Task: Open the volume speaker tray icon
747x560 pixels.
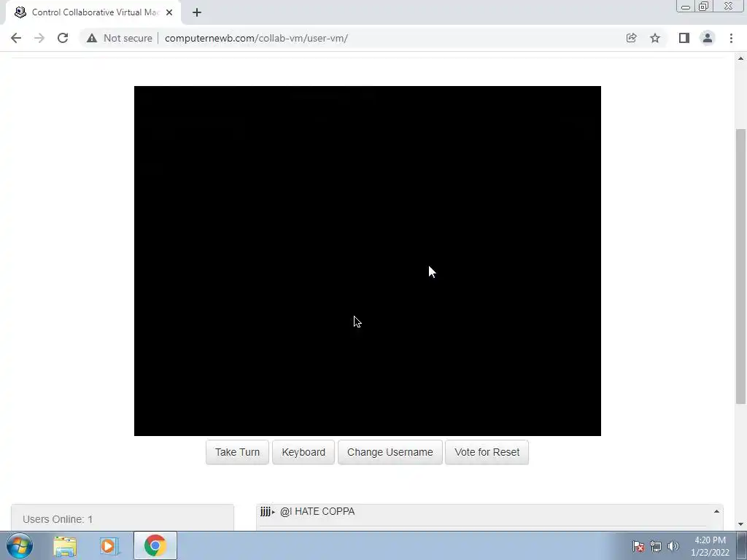Action: point(673,546)
